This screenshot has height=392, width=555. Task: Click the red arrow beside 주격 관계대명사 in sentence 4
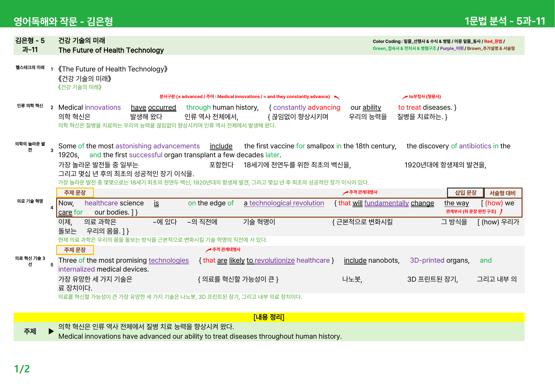click(x=345, y=193)
